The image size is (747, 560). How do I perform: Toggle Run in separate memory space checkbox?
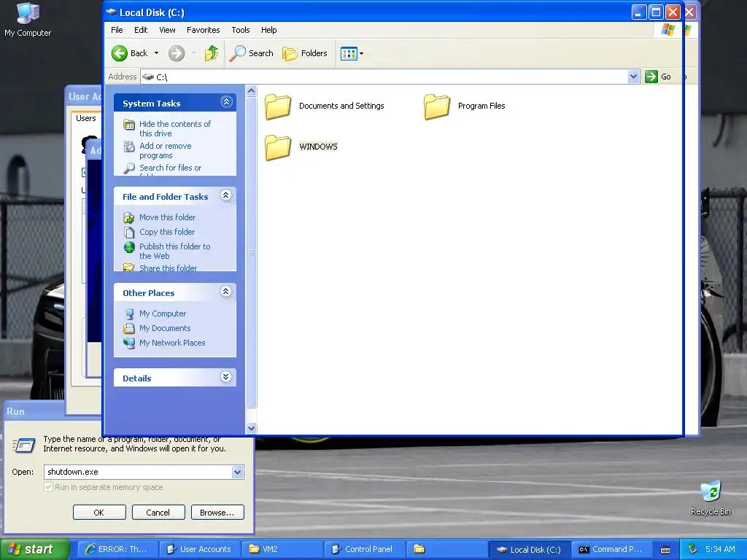pyautogui.click(x=48, y=487)
